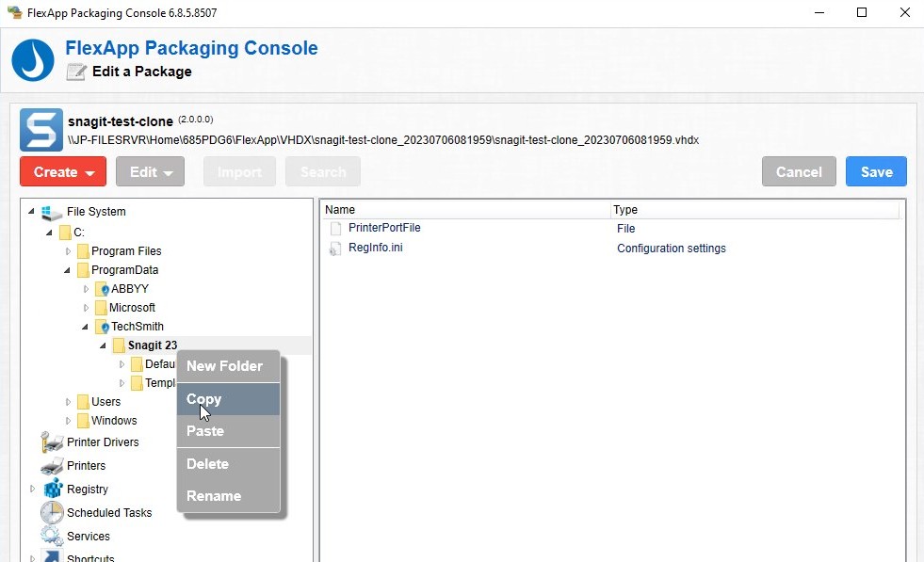Click the RegInfo.ini file icon
Screen dimensions: 924x562
334,249
